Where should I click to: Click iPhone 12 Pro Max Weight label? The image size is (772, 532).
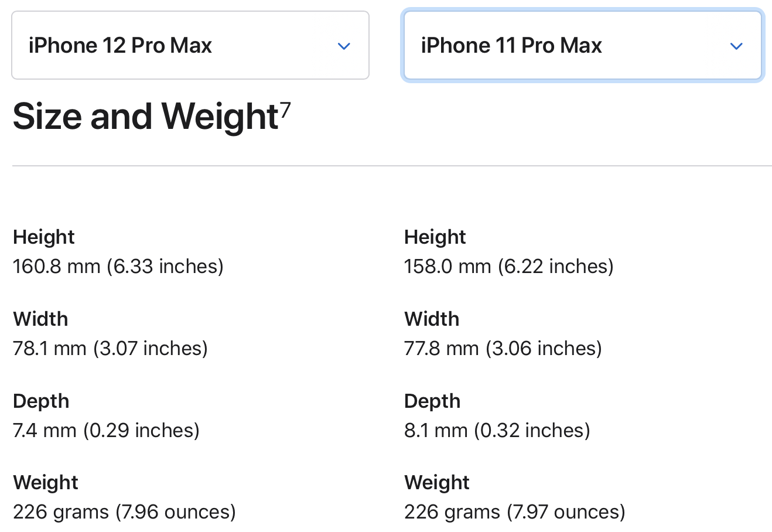pyautogui.click(x=46, y=482)
